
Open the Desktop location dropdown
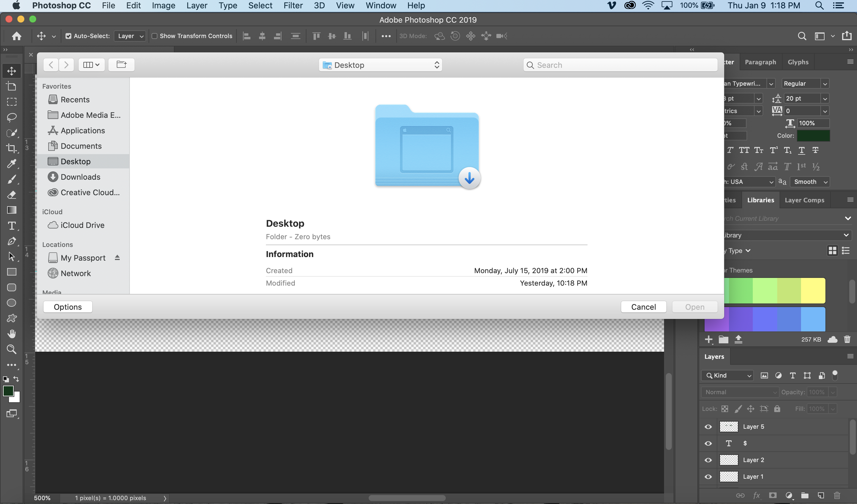click(x=380, y=65)
